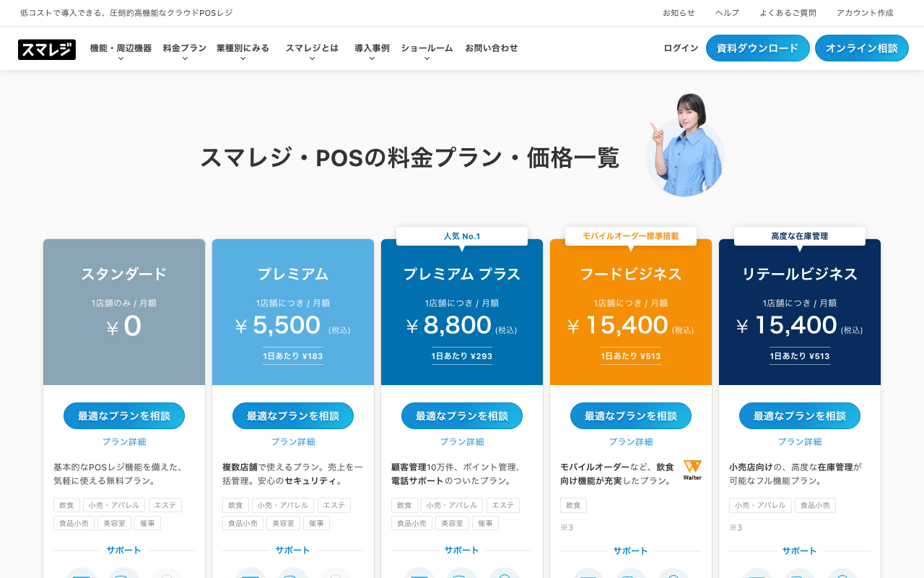Click the オンライン相談 button
Screen dimensions: 924x578
click(x=862, y=48)
